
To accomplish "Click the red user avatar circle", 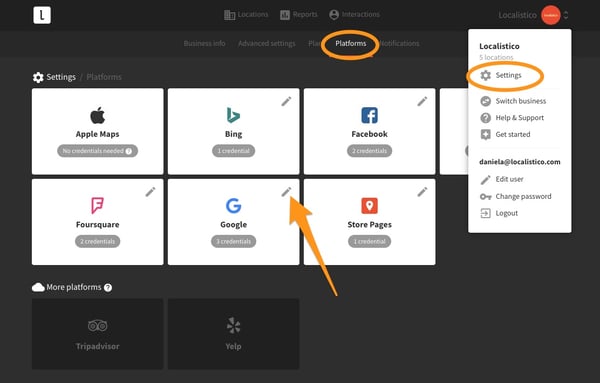I will [550, 15].
